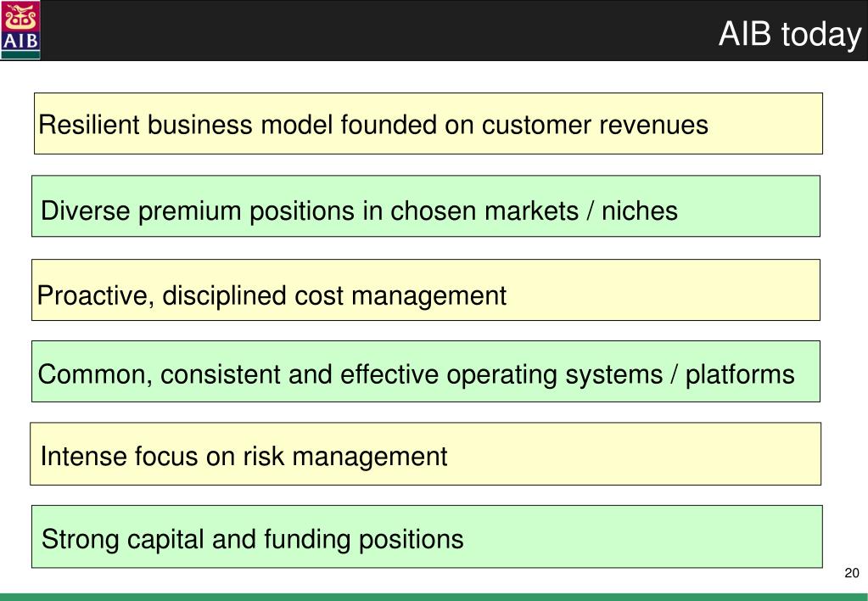This screenshot has width=868, height=601.
Task: Select the 'Diverse premium positions' box
Action: [x=426, y=206]
